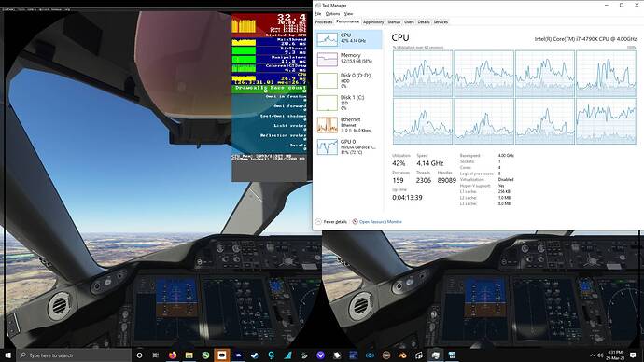644x362 pixels.
Task: Select Disk 0 (D: D:) performance entry
Action: tap(349, 80)
